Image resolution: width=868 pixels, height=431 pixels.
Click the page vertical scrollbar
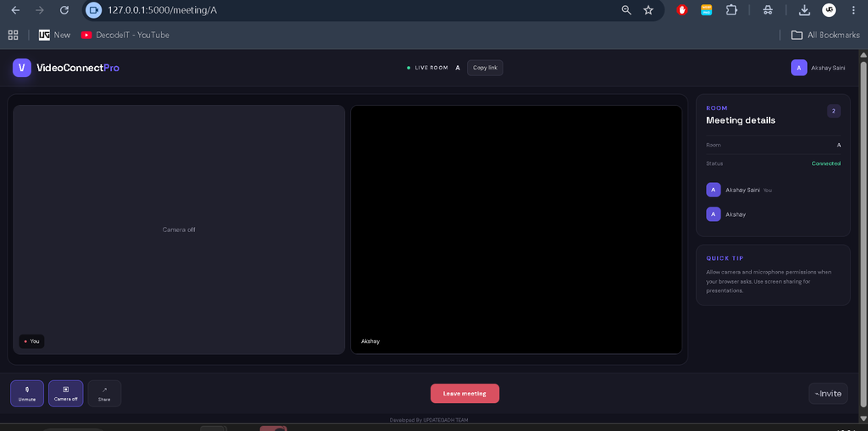pos(863,232)
